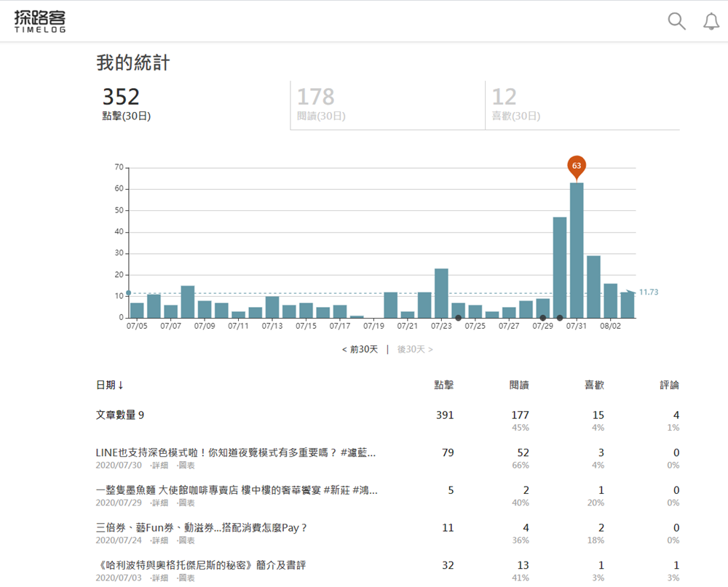The height and width of the screenshot is (587, 728).
Task: Open the 三倍券 article title
Action: [x=202, y=527]
